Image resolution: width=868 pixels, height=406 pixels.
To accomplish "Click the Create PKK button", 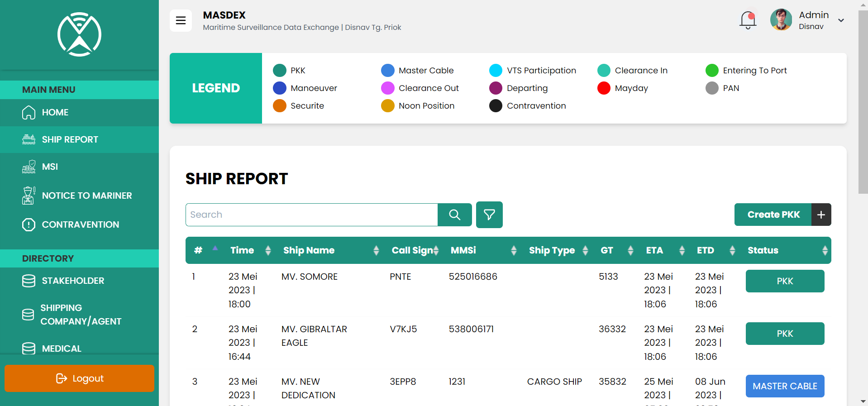I will click(773, 215).
